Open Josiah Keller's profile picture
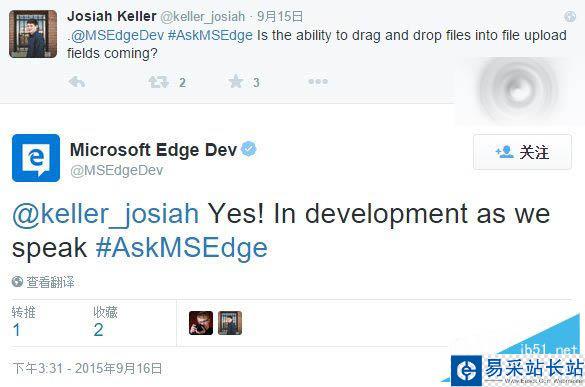The width and height of the screenshot is (585, 387). click(x=33, y=34)
